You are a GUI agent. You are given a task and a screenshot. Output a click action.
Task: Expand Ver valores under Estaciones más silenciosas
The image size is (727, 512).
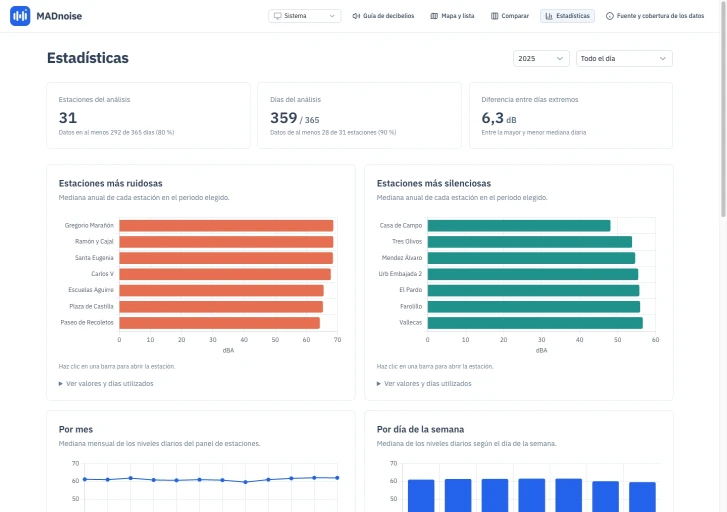[424, 384]
